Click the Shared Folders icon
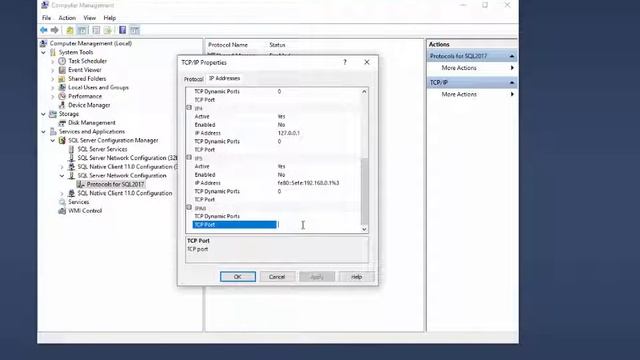 click(62, 79)
